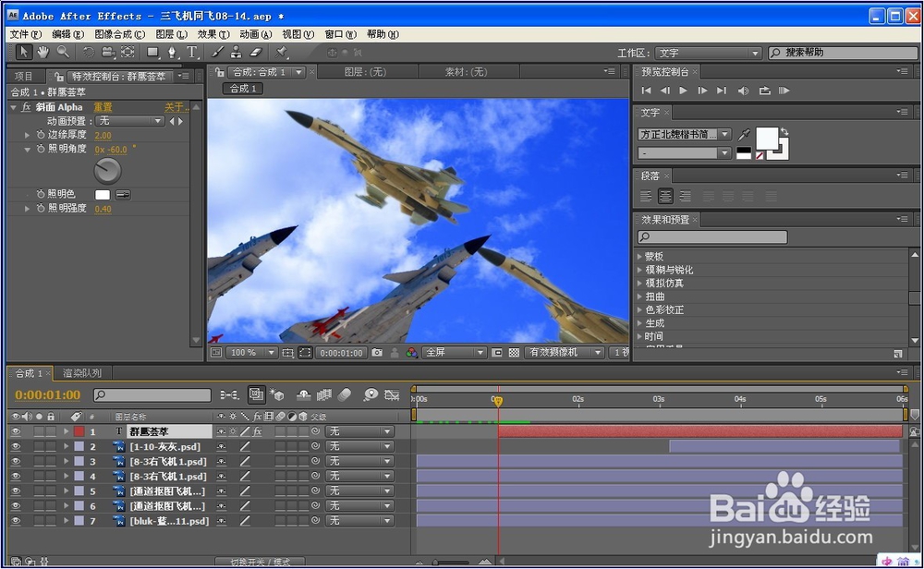Select the Eraser tool

(255, 53)
